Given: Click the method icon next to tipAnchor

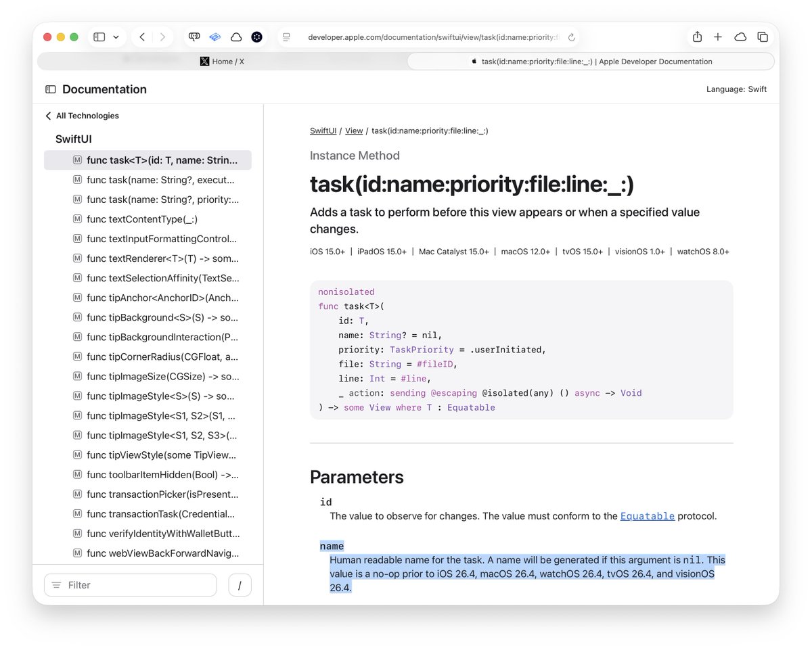Looking at the screenshot, I should coord(77,298).
